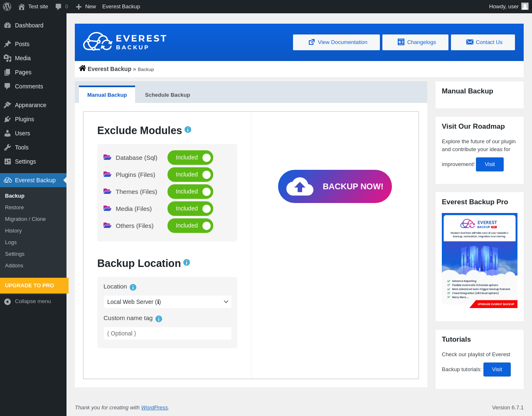Click the Contact Us button

483,42
